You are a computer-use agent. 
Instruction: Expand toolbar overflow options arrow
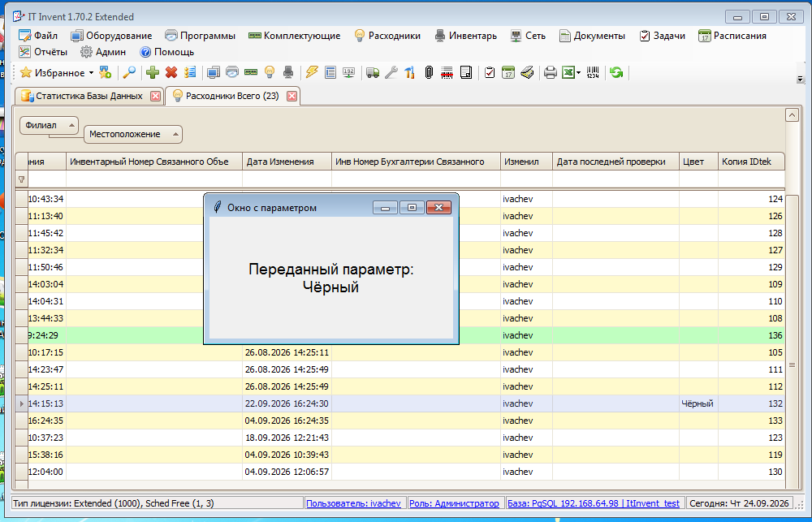(800, 80)
